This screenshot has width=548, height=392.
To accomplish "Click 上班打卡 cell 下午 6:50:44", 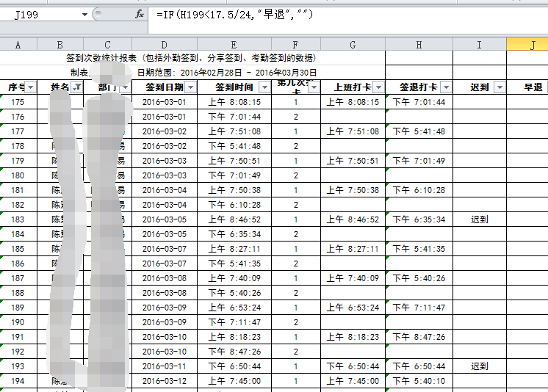I will coord(353,366).
